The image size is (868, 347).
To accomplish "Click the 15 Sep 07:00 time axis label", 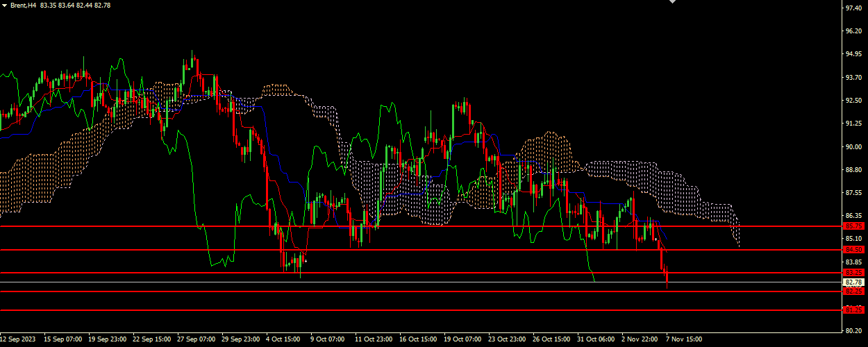I will [62, 340].
